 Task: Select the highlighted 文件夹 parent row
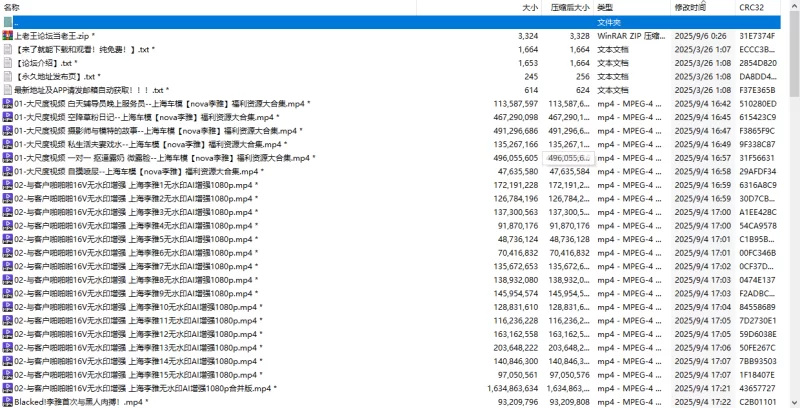coord(390,22)
